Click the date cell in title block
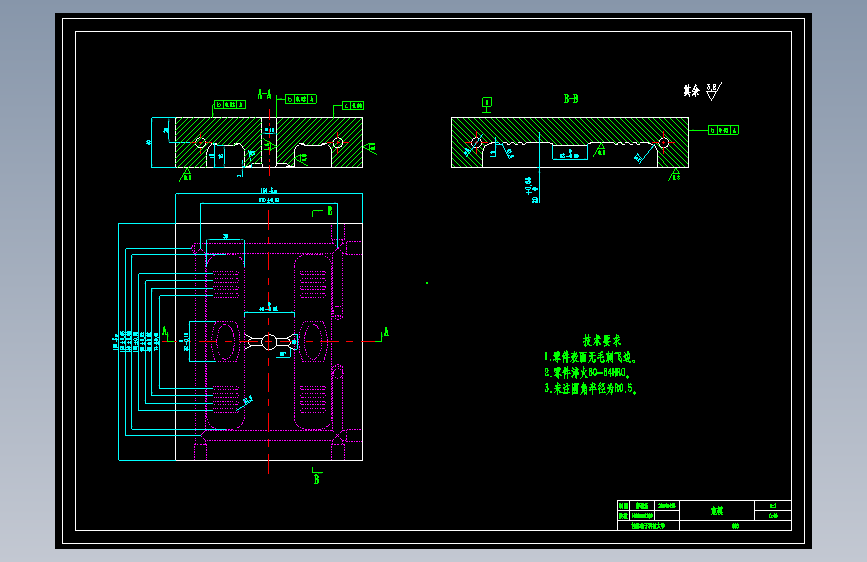 click(667, 506)
